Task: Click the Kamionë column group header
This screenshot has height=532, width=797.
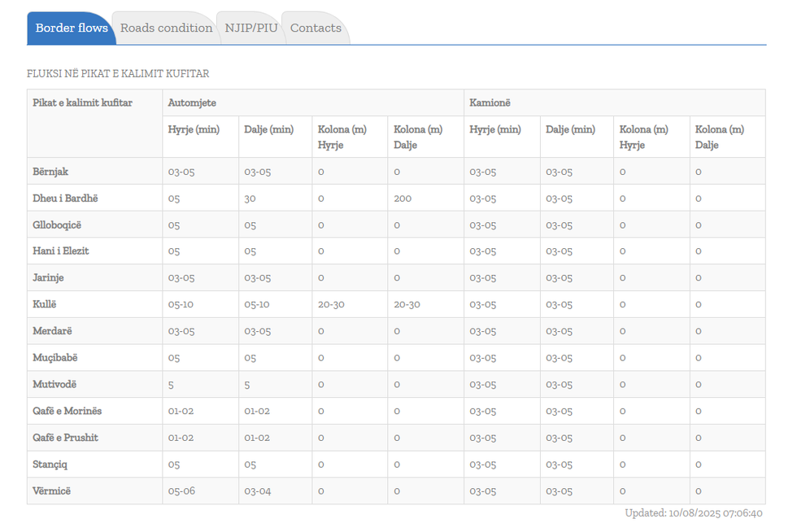Action: [490, 103]
